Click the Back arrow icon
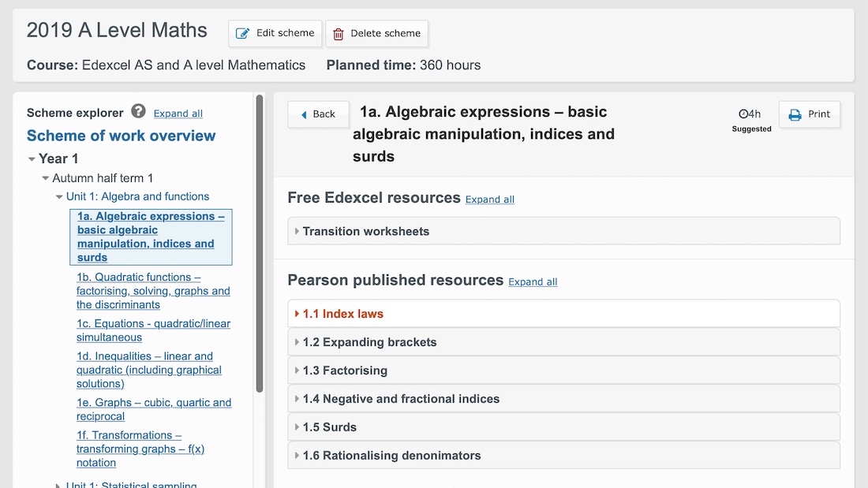The height and width of the screenshot is (488, 868). [x=303, y=114]
